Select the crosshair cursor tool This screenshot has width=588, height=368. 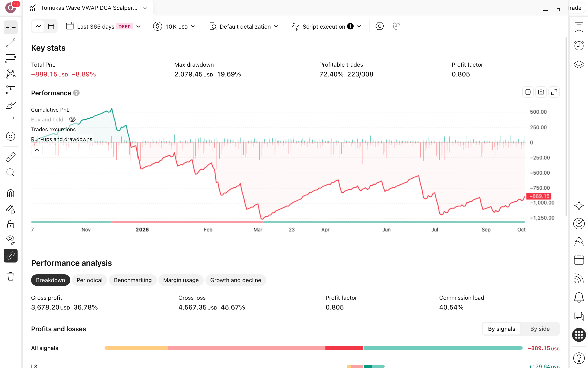pyautogui.click(x=11, y=28)
